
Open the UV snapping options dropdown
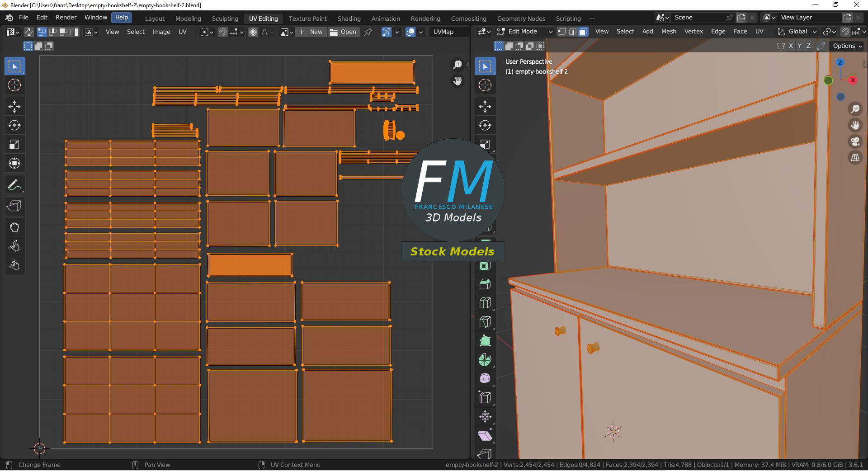pyautogui.click(x=236, y=32)
